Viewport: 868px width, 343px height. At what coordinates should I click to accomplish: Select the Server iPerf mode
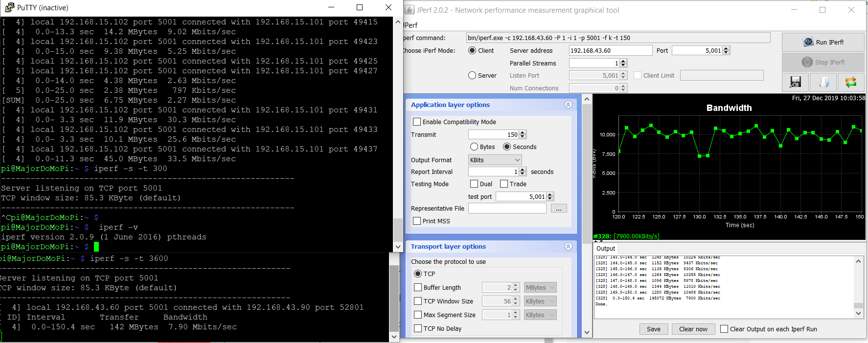coord(472,75)
